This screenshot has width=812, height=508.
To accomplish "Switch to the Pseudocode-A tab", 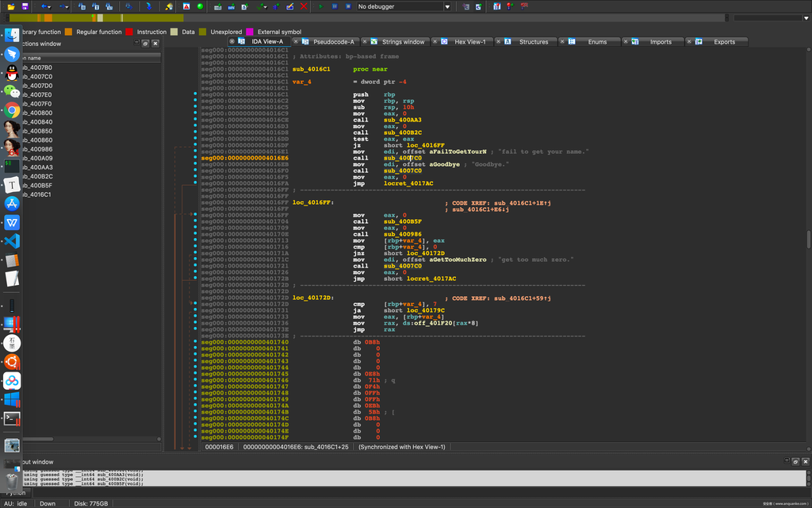I will tap(333, 42).
